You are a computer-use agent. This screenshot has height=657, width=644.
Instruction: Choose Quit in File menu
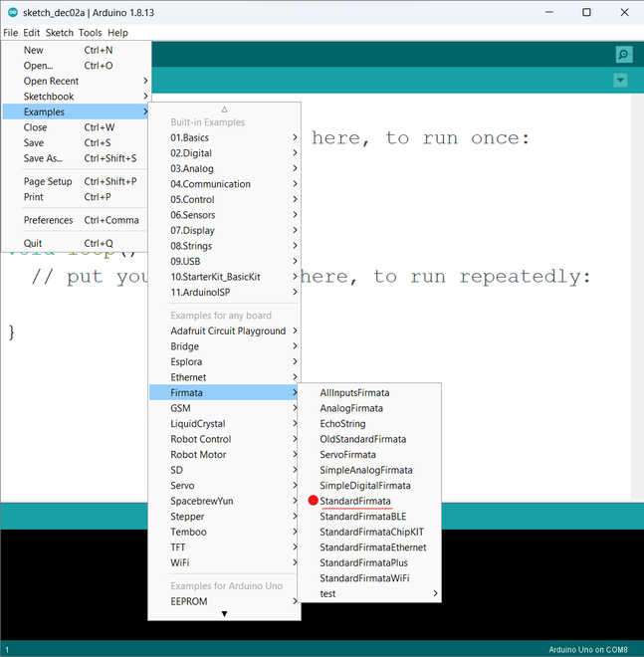[x=76, y=244]
